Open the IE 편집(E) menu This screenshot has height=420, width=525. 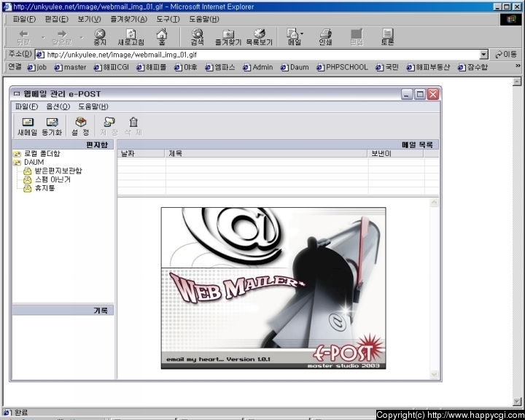coord(57,19)
